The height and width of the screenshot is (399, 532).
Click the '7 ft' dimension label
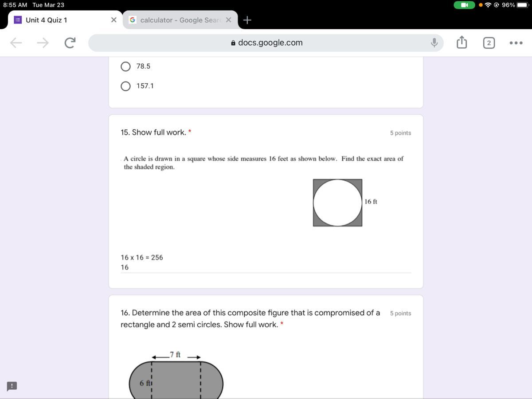point(175,354)
